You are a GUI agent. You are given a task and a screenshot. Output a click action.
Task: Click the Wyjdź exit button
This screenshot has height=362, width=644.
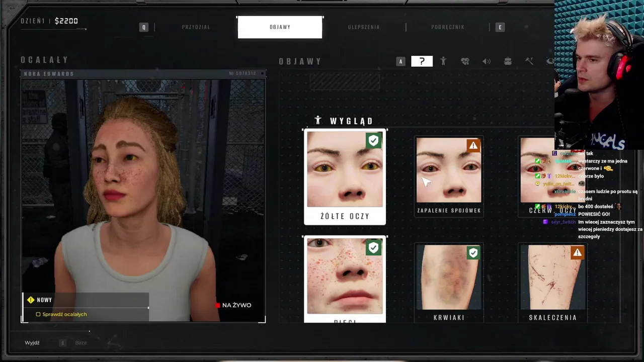pyautogui.click(x=32, y=343)
